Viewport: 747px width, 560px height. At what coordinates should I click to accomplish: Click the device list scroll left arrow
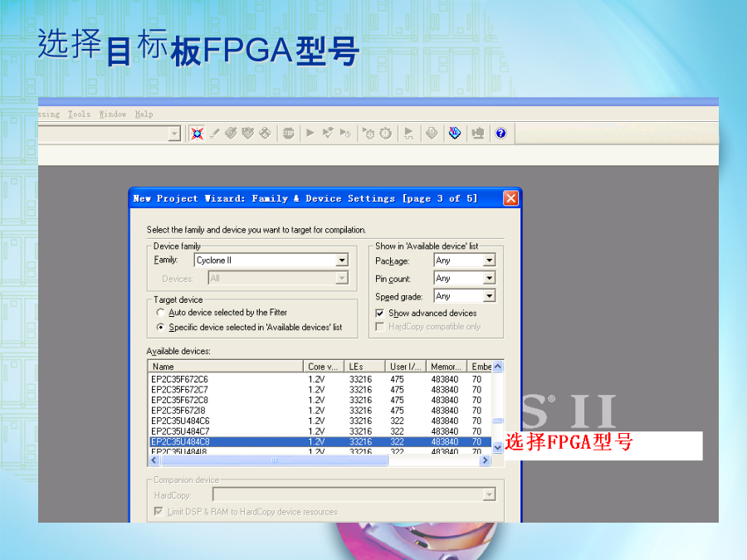154,460
